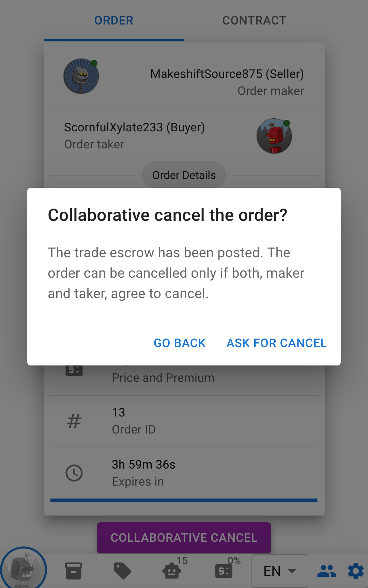
Task: Click the Price and Premium row icon
Action: click(74, 370)
